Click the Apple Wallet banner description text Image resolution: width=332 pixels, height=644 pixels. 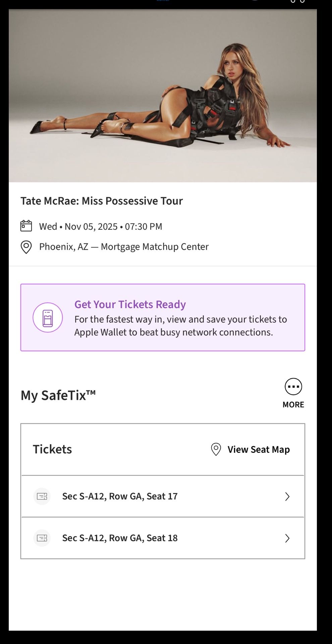(x=180, y=326)
